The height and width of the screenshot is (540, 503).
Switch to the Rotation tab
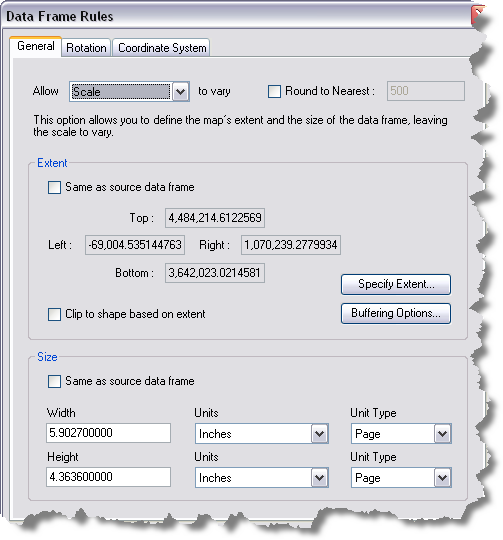coord(86,48)
